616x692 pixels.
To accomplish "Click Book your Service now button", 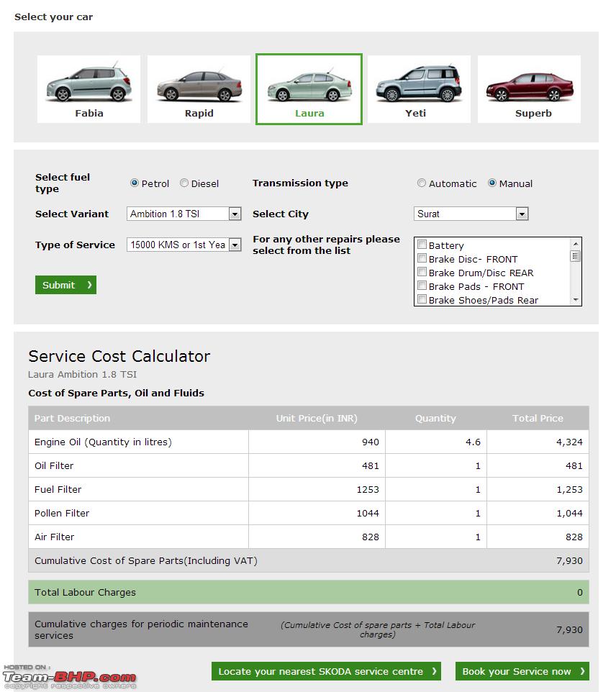I will click(x=522, y=671).
